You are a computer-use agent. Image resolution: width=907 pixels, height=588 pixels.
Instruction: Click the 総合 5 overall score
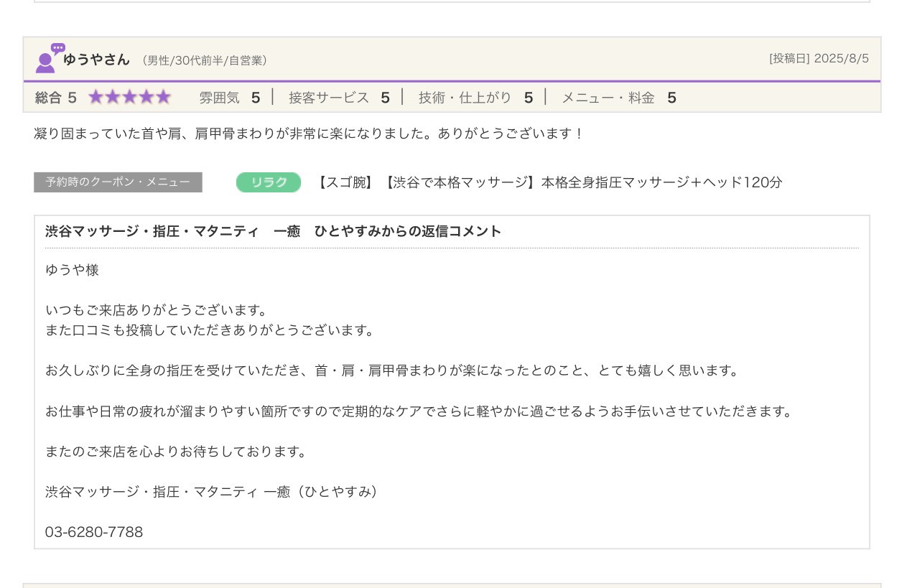pos(55,98)
